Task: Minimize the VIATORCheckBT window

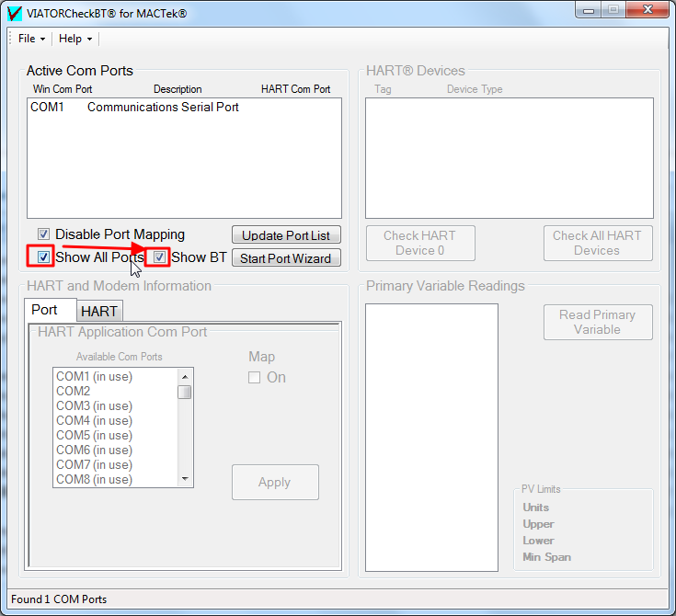Action: tap(588, 10)
